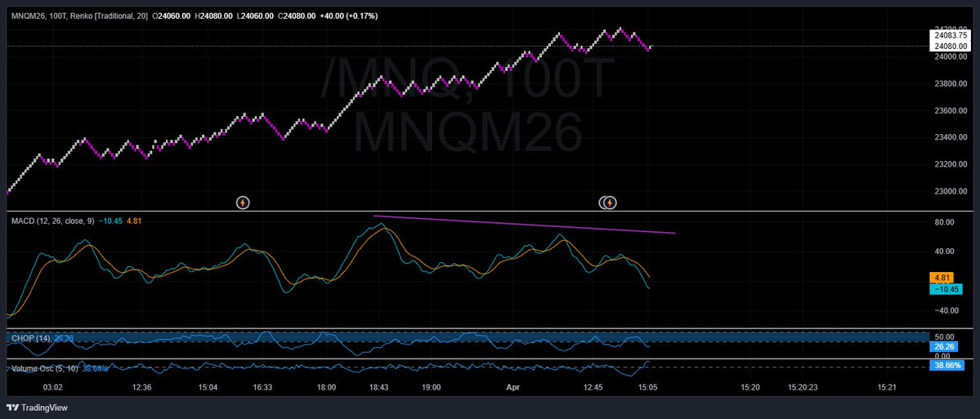
Task: Click the 15:21 time axis label
Action: 888,387
